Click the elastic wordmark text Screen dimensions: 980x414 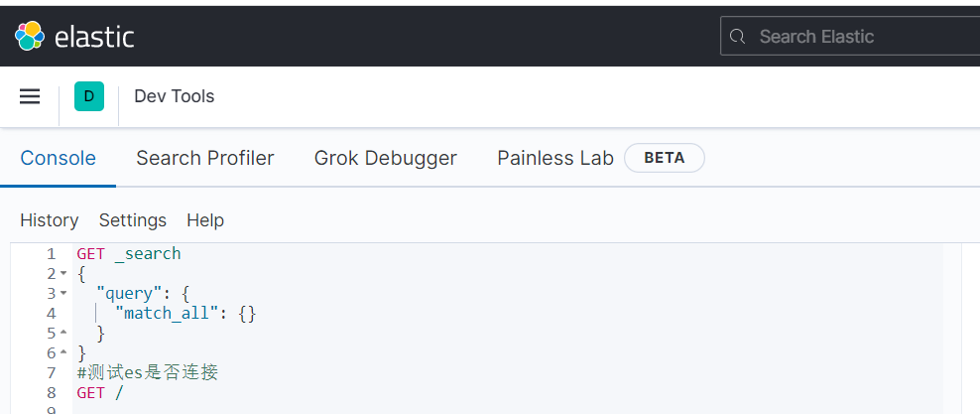tap(94, 38)
